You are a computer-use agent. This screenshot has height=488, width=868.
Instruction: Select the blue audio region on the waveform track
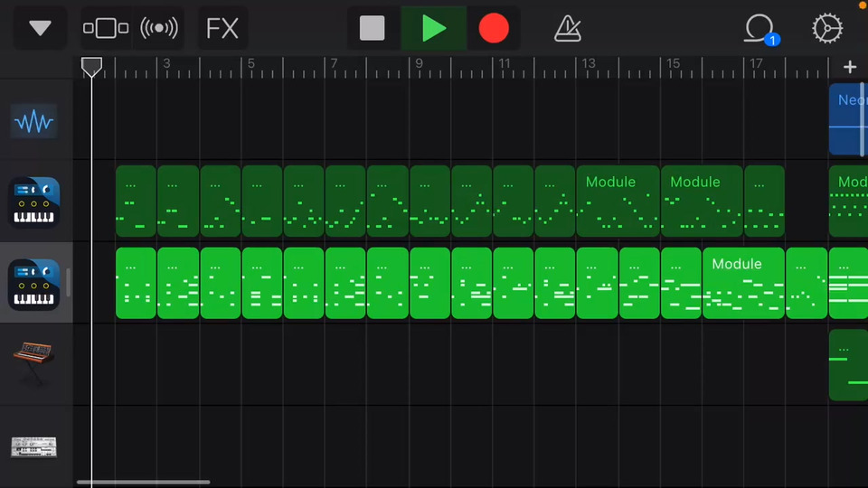coord(848,119)
